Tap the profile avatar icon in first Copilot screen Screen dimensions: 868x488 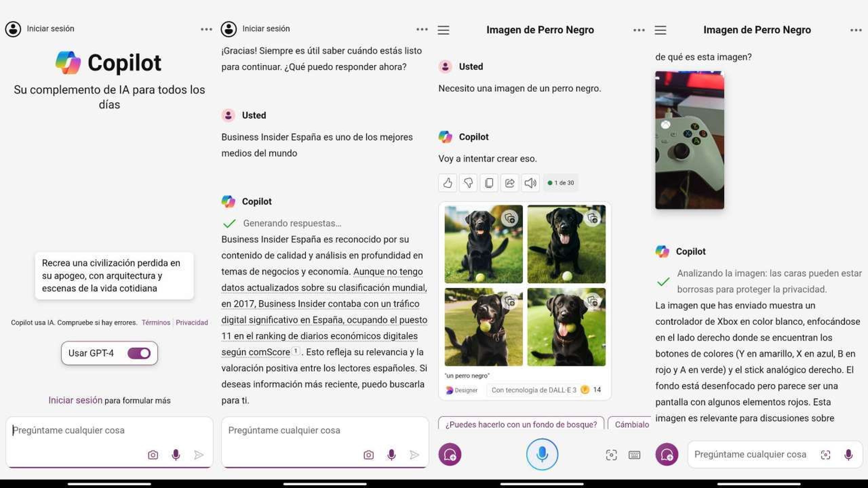pos(13,29)
